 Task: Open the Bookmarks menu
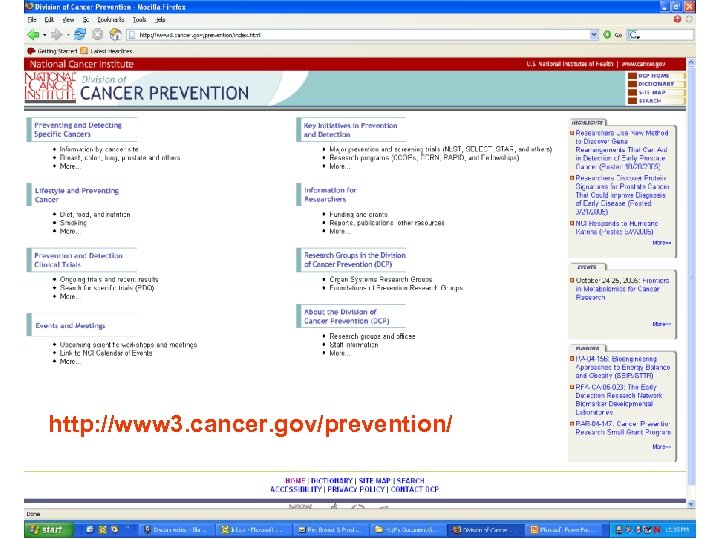pyautogui.click(x=111, y=20)
